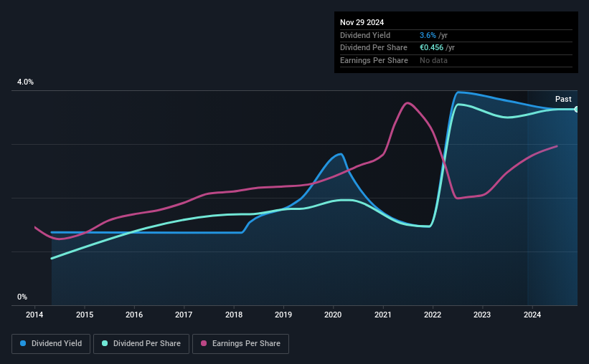This screenshot has height=364, width=589.
Task: Click the blue Dividend Yield legend dot
Action: (x=23, y=343)
